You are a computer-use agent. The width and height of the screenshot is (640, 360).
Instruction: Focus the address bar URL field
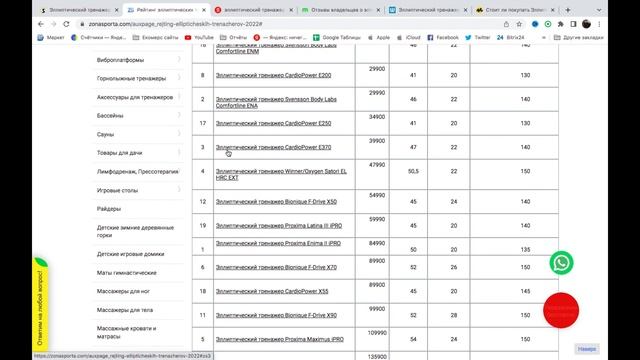[x=286, y=24]
